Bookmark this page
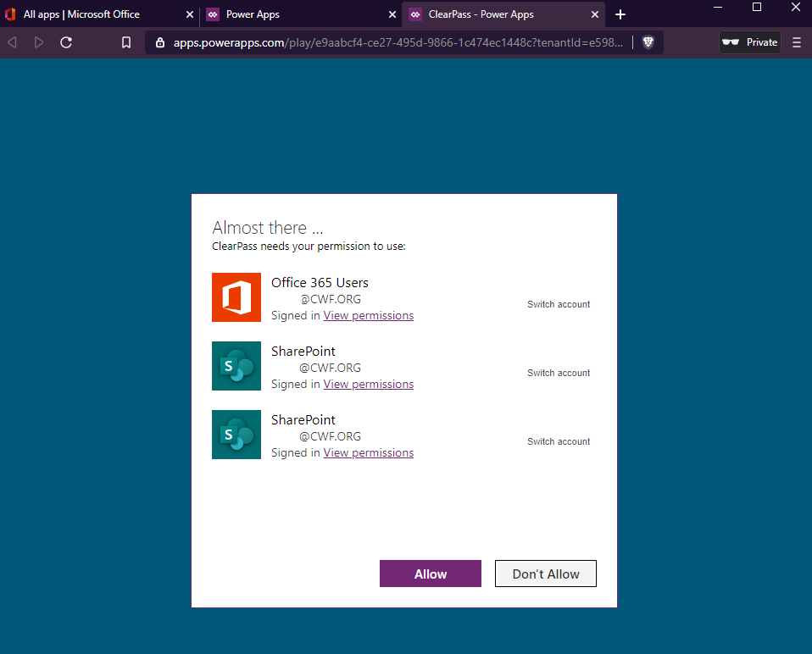 tap(125, 42)
